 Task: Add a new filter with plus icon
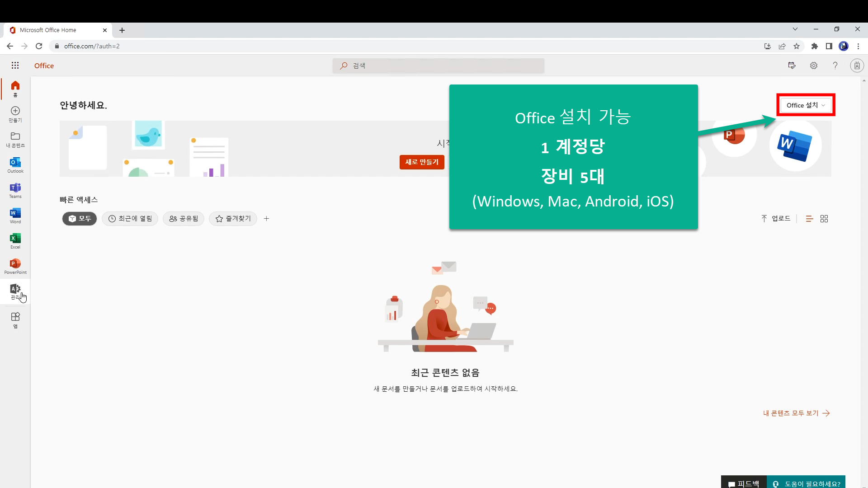[x=267, y=219]
